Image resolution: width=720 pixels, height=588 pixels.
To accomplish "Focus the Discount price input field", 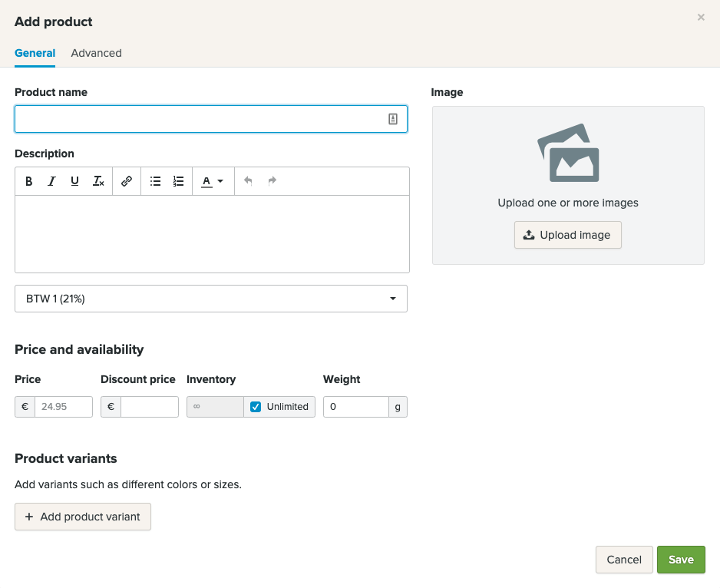I will 149,407.
